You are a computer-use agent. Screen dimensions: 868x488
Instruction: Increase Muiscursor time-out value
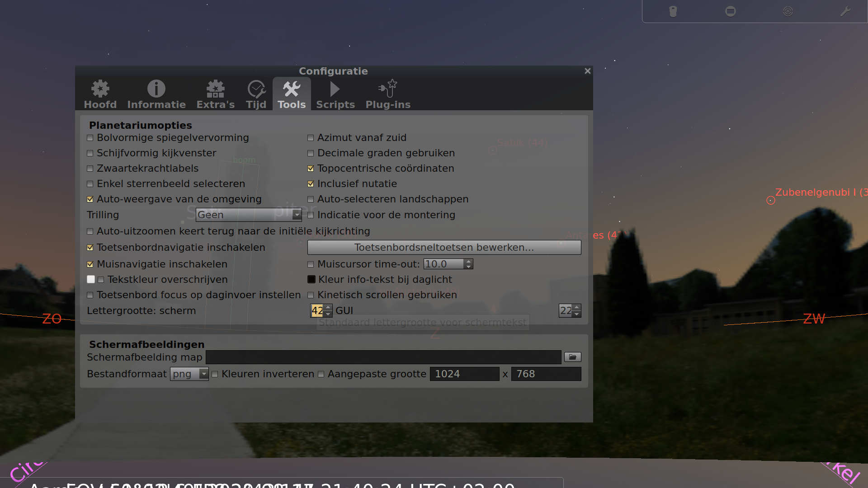point(469,261)
